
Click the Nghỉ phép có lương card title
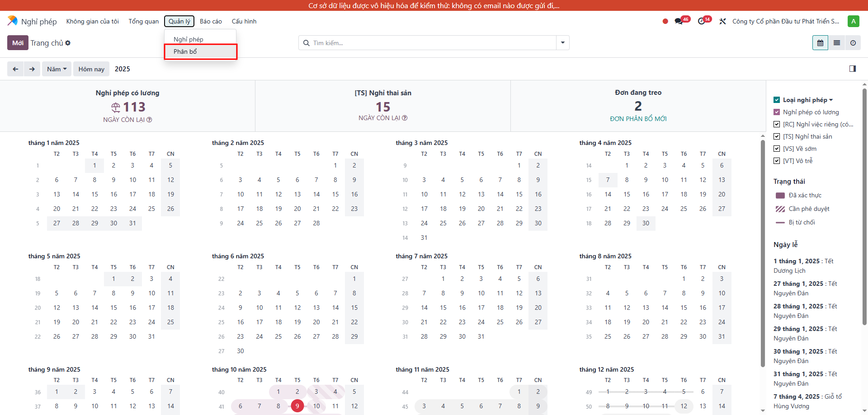[x=127, y=93]
